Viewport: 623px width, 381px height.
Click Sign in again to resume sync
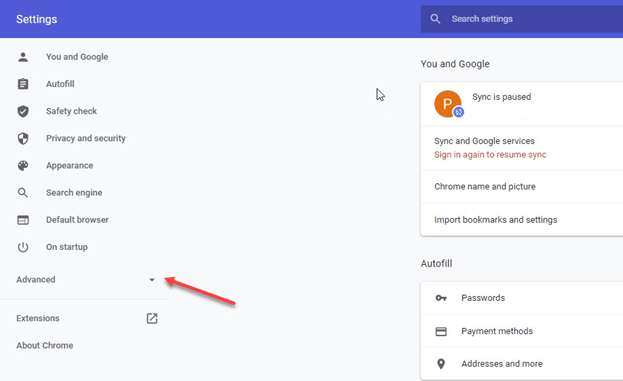click(490, 155)
